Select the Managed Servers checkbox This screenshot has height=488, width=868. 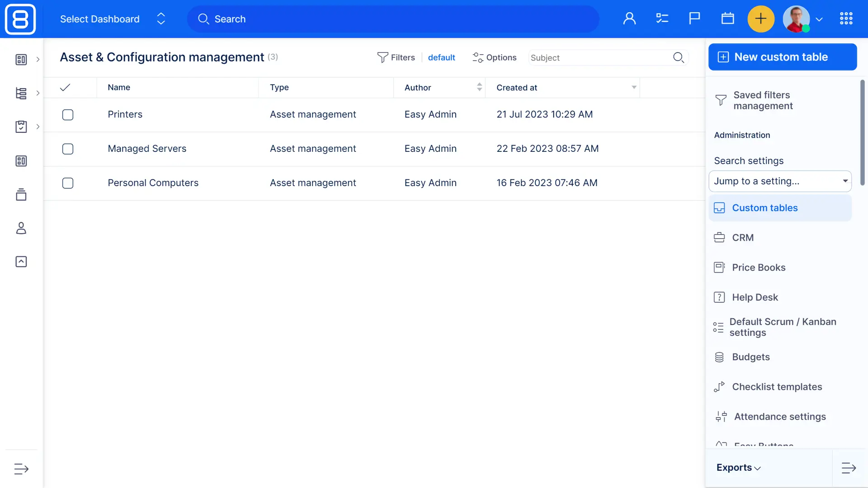coord(68,149)
